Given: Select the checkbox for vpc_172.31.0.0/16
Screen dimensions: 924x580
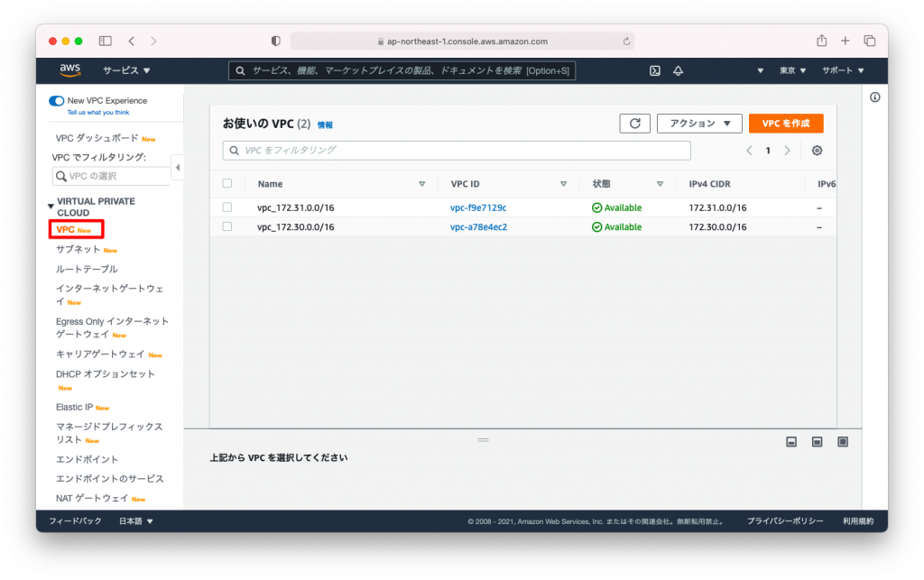Looking at the screenshot, I should (228, 207).
